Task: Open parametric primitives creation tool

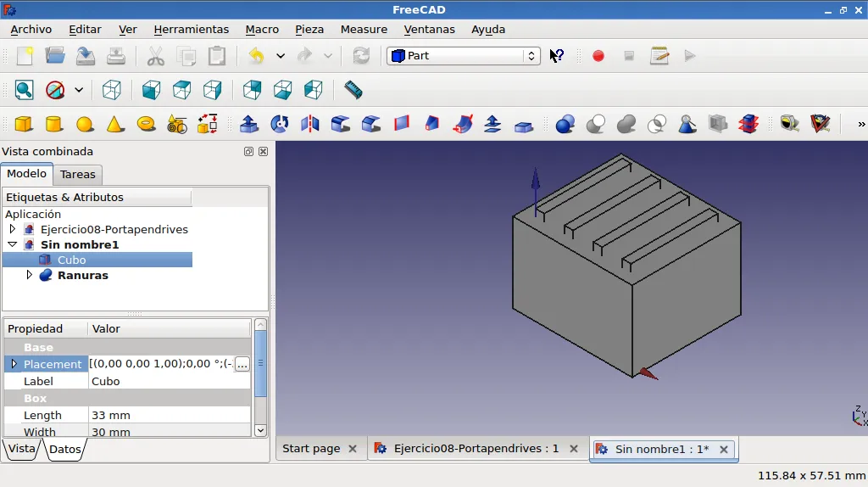Action: click(176, 124)
